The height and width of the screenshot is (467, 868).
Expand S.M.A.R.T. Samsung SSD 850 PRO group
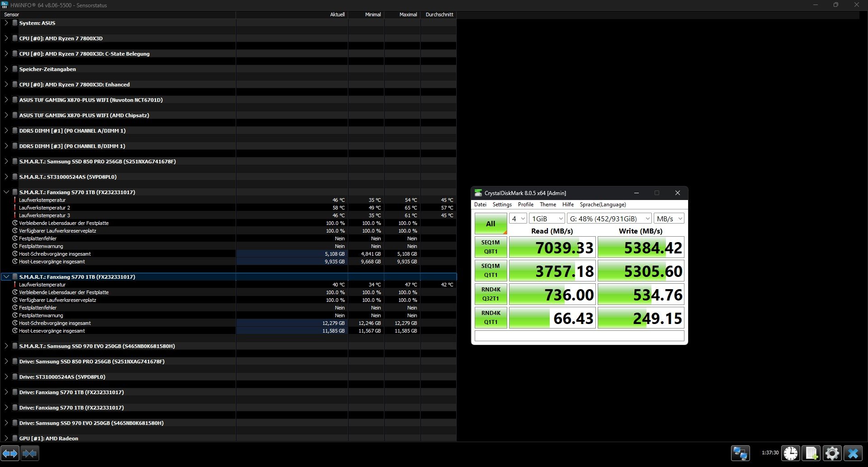(x=6, y=161)
